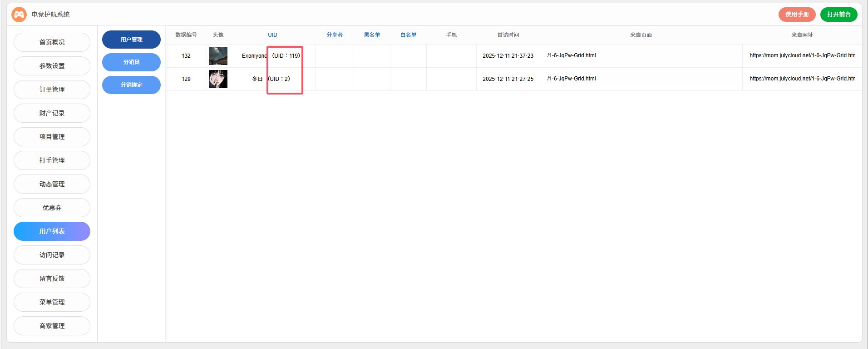Open 留言反馈 feedback page

(52, 279)
